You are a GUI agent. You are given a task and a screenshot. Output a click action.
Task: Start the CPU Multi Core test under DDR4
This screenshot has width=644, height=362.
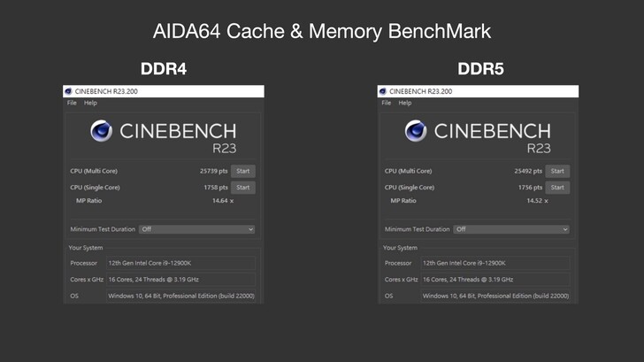[x=243, y=171]
